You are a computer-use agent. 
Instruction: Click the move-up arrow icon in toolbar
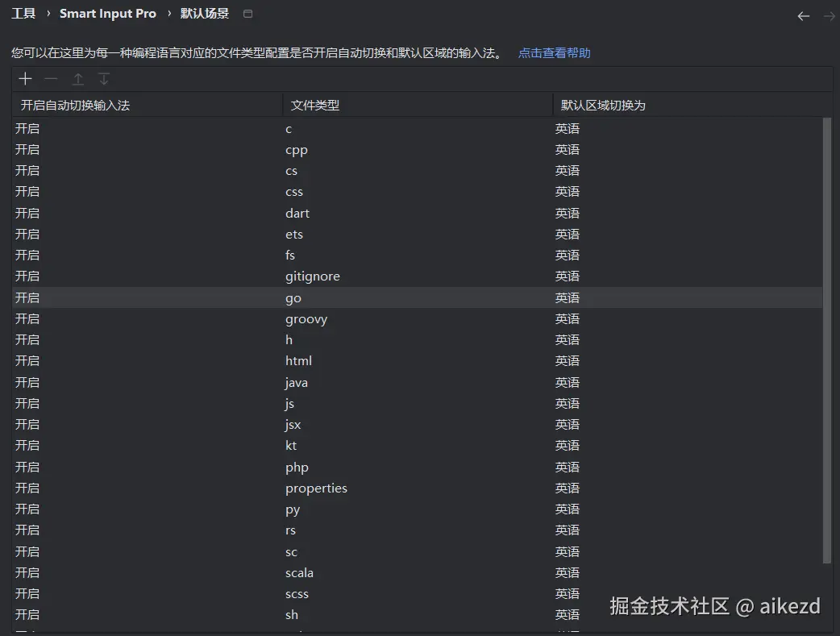pyautogui.click(x=77, y=78)
